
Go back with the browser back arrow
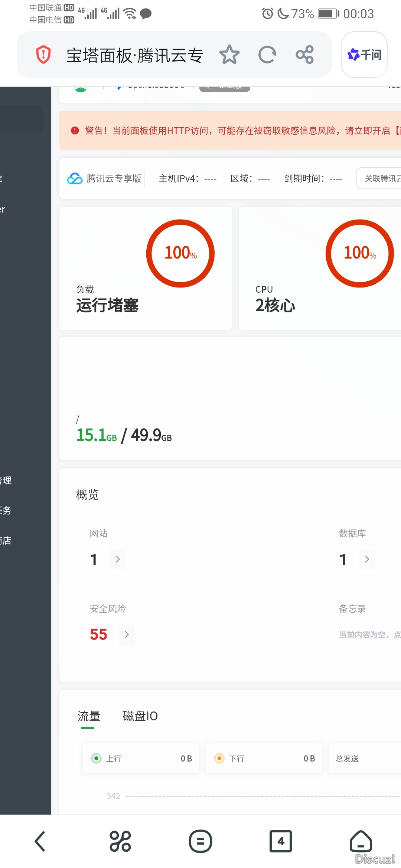[x=40, y=841]
